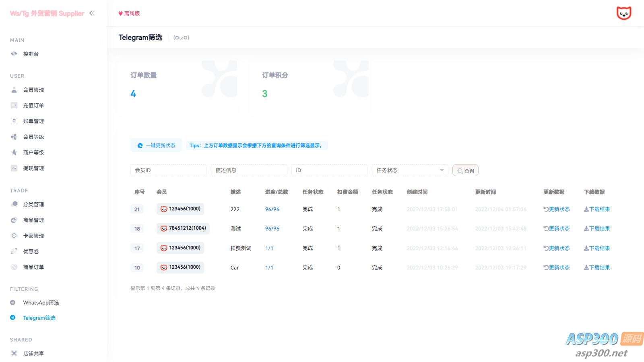Click the search magnifier in 查询 button
This screenshot has height=362, width=644.
pyautogui.click(x=460, y=171)
